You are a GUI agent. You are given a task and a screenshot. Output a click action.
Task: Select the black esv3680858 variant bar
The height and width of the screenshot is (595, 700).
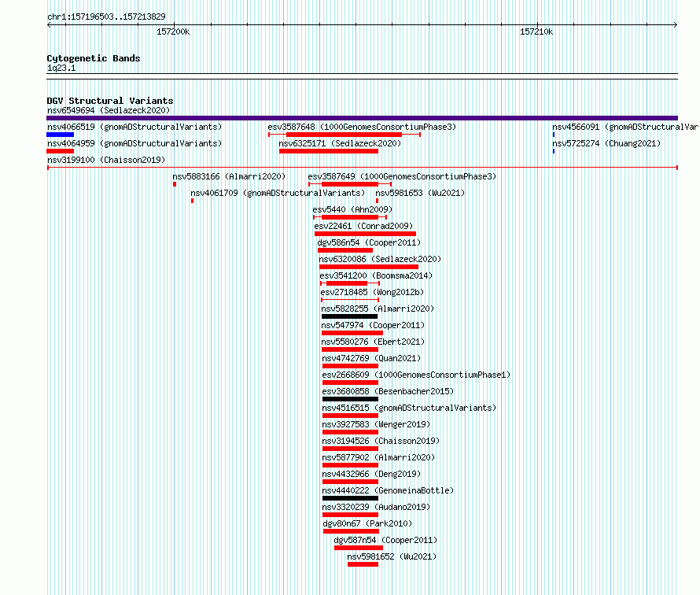[x=351, y=399]
